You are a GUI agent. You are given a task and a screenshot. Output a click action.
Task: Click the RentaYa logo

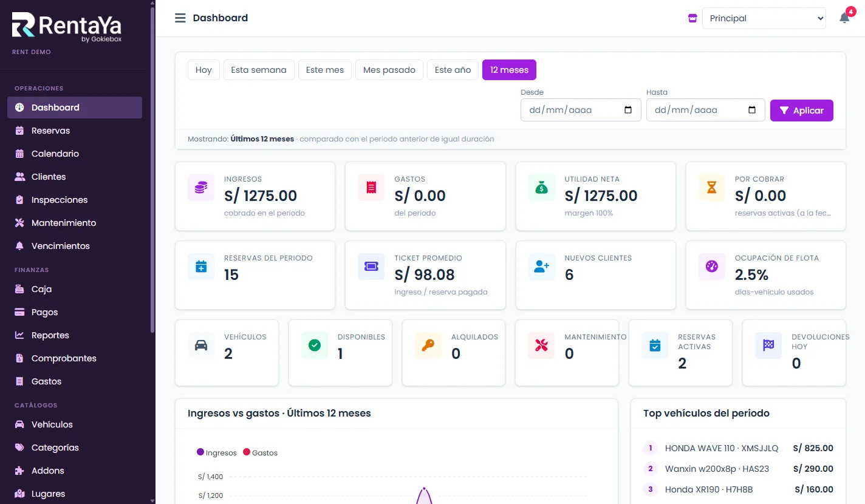pyautogui.click(x=67, y=27)
